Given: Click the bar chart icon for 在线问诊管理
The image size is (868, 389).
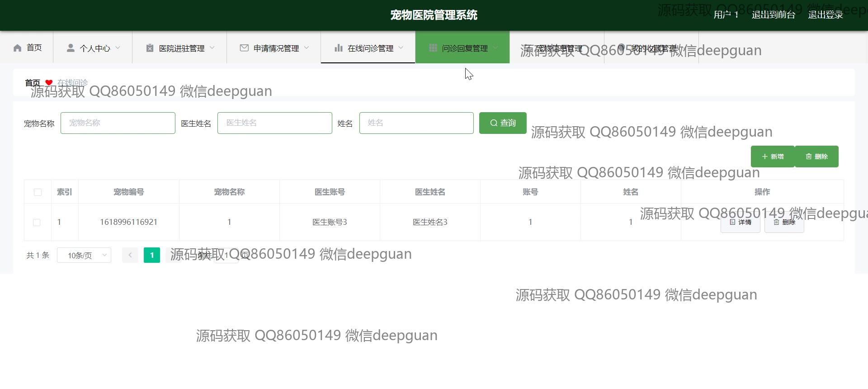Looking at the screenshot, I should pos(338,48).
